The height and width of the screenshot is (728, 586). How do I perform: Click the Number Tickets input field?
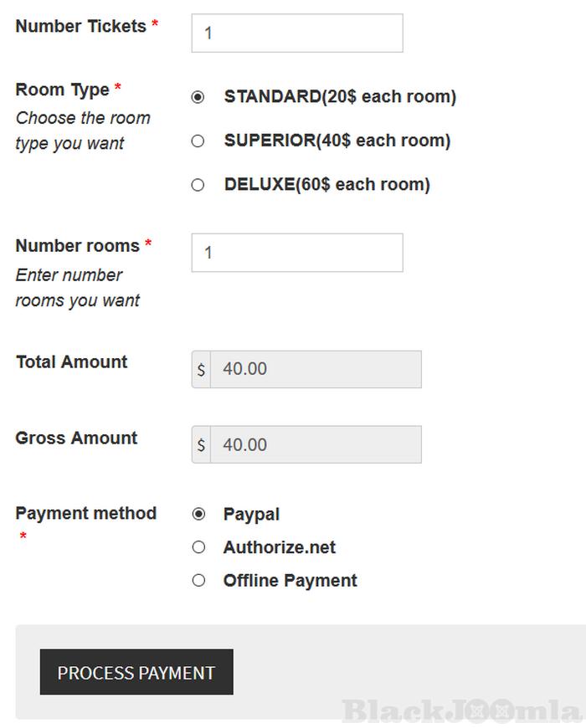[296, 33]
